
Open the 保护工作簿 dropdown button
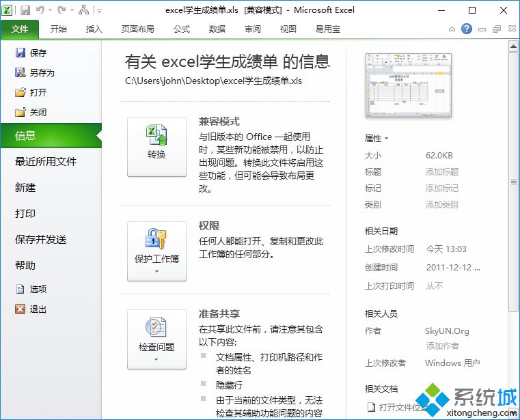tap(156, 251)
